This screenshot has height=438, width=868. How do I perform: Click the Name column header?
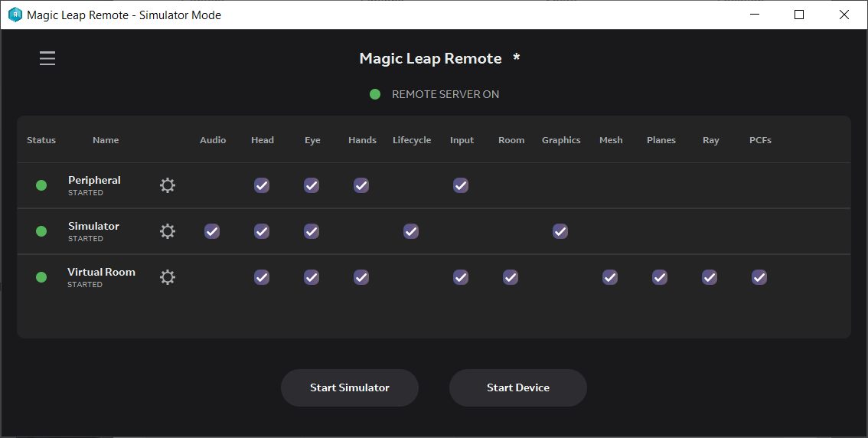[106, 140]
